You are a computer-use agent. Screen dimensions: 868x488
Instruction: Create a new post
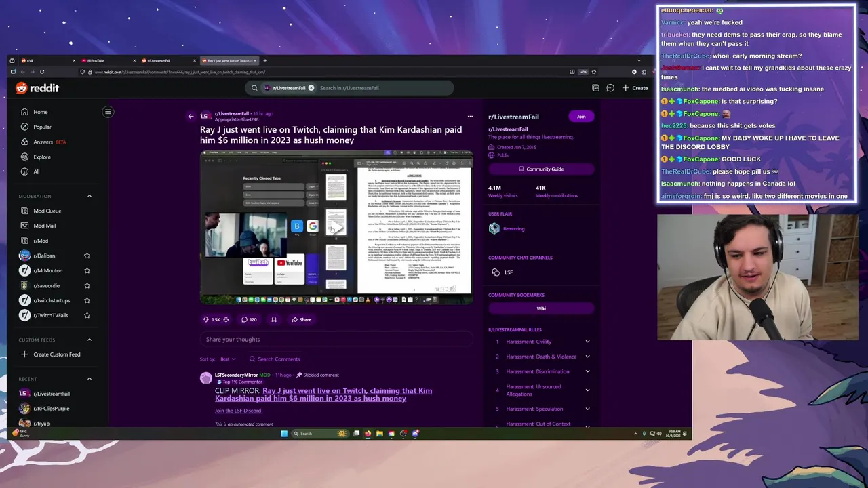635,88
